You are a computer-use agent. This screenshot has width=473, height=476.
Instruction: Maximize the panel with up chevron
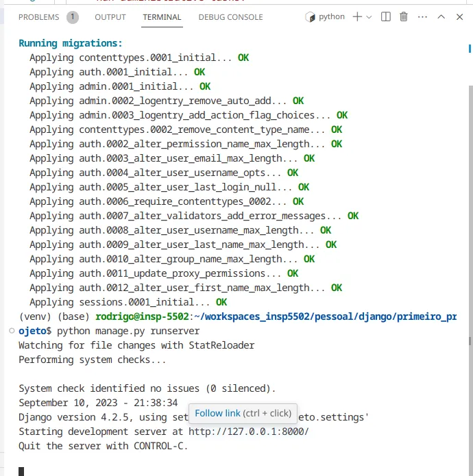point(441,17)
